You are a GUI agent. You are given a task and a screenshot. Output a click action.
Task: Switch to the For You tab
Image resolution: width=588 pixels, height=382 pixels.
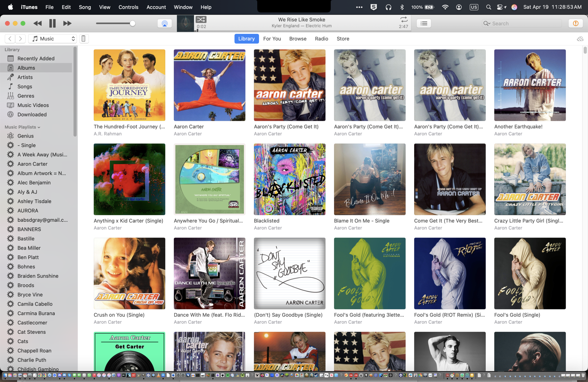(272, 39)
